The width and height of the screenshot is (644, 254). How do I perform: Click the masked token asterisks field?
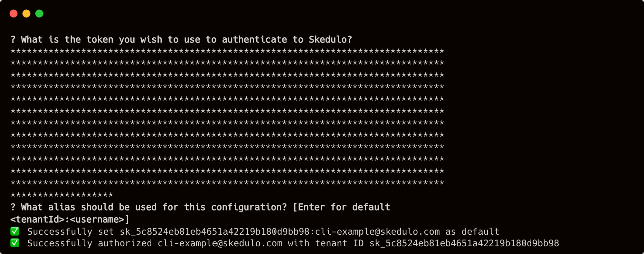(225, 122)
